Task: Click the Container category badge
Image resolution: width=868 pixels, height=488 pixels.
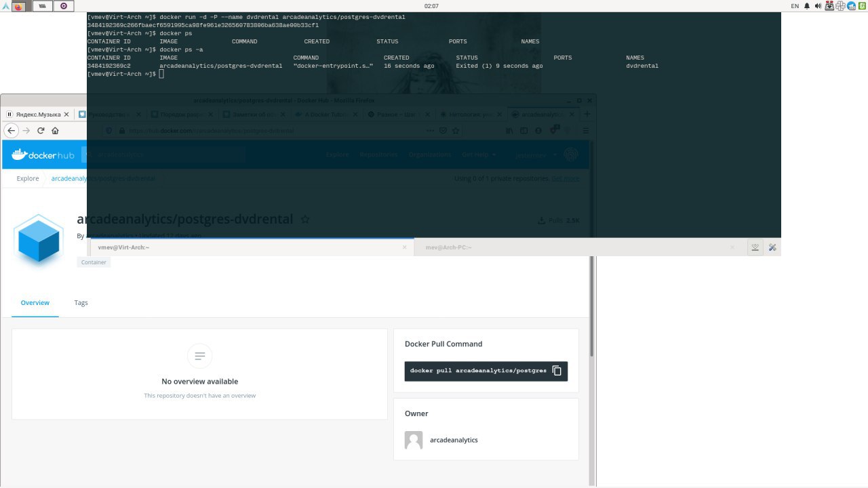Action: click(94, 262)
